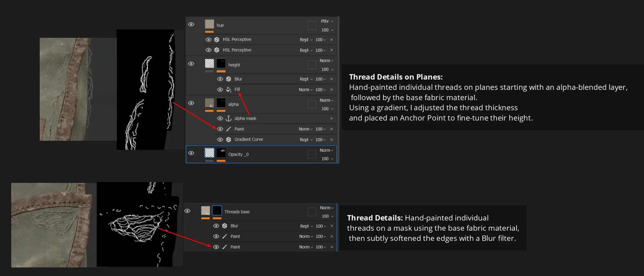Select the Threads base layer name
This screenshot has width=644, height=276.
(237, 212)
